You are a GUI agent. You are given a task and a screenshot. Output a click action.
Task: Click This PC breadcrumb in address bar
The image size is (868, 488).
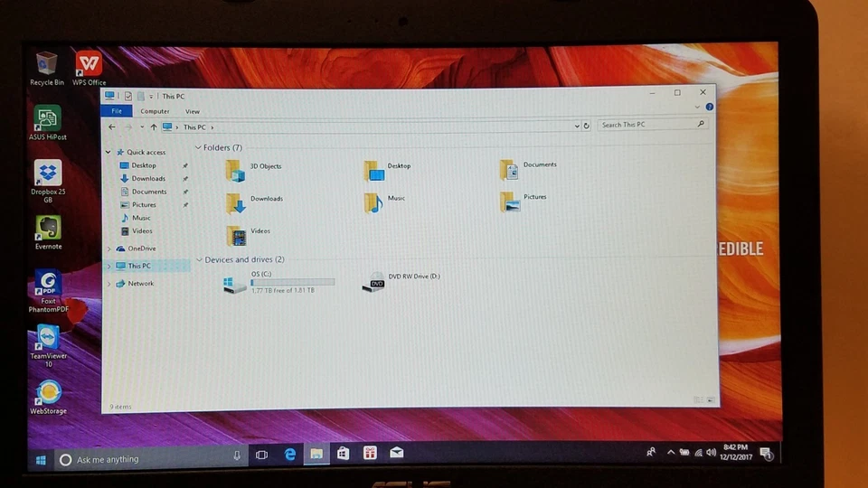pos(194,127)
